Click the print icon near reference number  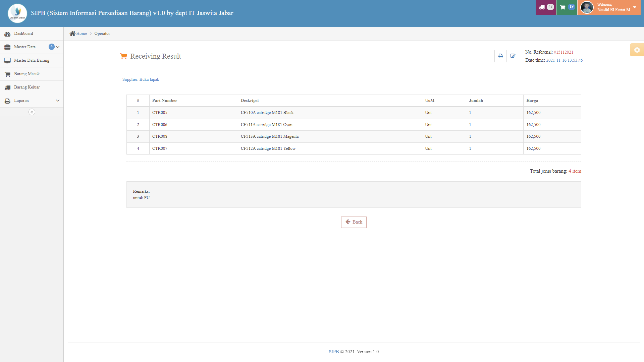500,56
